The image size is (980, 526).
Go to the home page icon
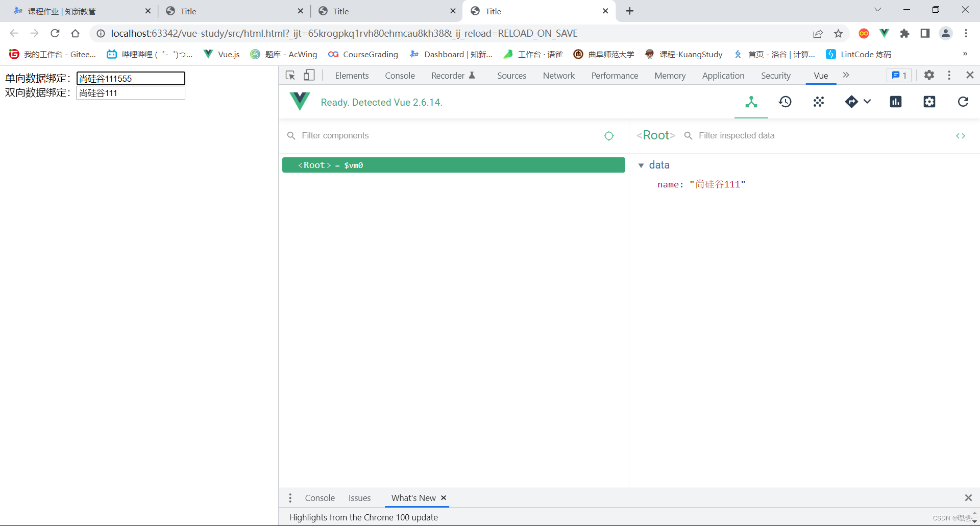pyautogui.click(x=76, y=33)
